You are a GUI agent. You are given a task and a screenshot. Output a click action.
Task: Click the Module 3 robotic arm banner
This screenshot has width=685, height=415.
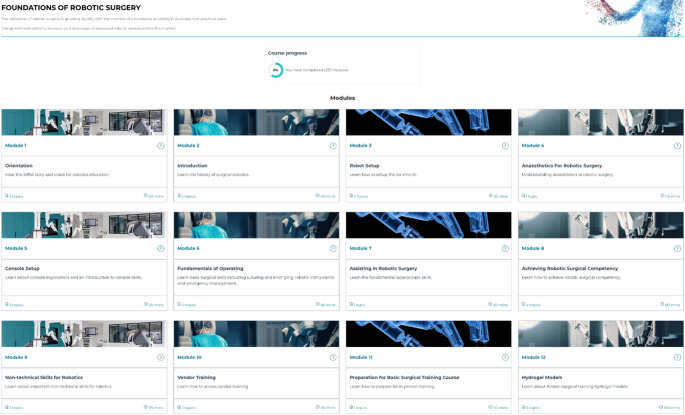coord(429,122)
